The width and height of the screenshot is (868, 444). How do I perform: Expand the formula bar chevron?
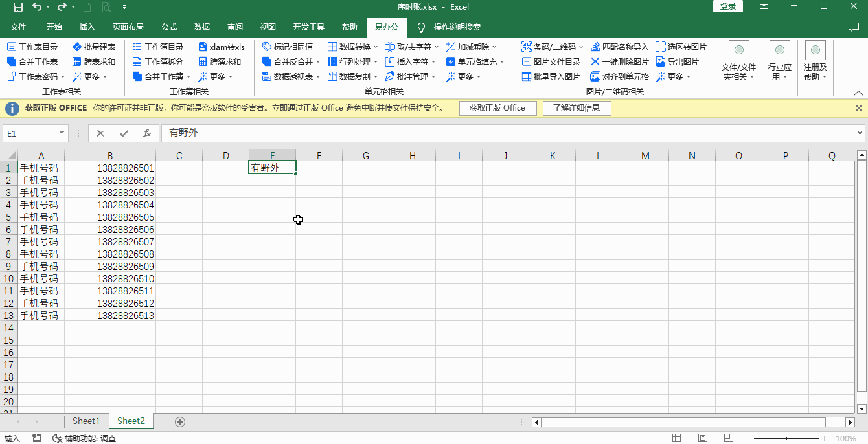coord(860,133)
